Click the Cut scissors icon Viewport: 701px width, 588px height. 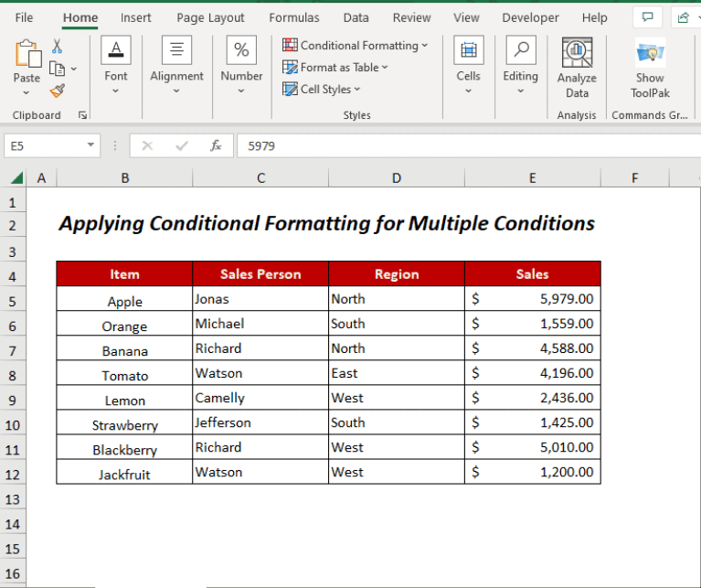coord(58,46)
